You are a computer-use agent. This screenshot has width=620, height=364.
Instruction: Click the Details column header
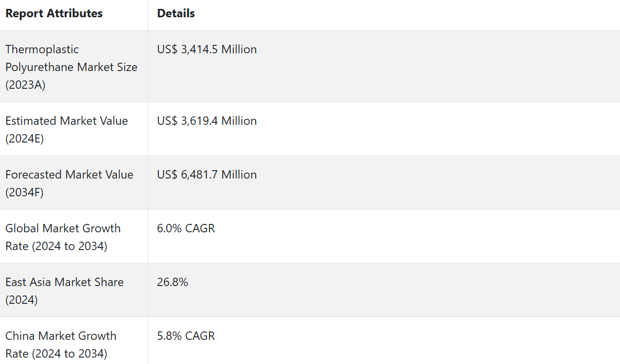[x=176, y=14]
